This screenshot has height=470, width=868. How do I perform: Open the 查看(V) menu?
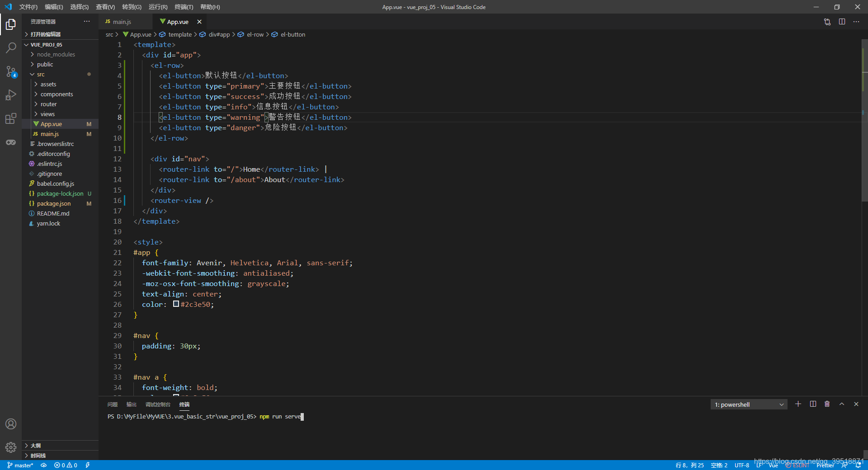[105, 7]
